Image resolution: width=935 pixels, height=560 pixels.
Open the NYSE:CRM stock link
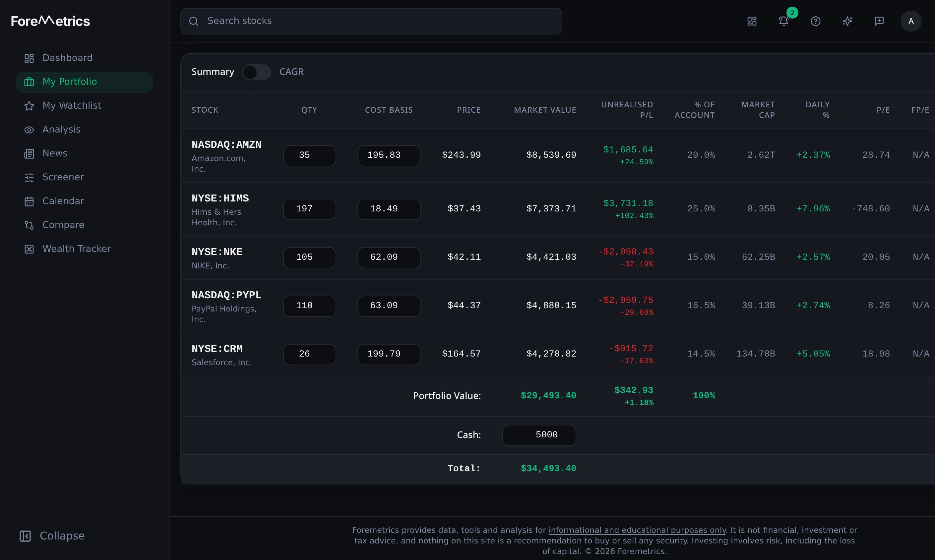[x=217, y=349]
